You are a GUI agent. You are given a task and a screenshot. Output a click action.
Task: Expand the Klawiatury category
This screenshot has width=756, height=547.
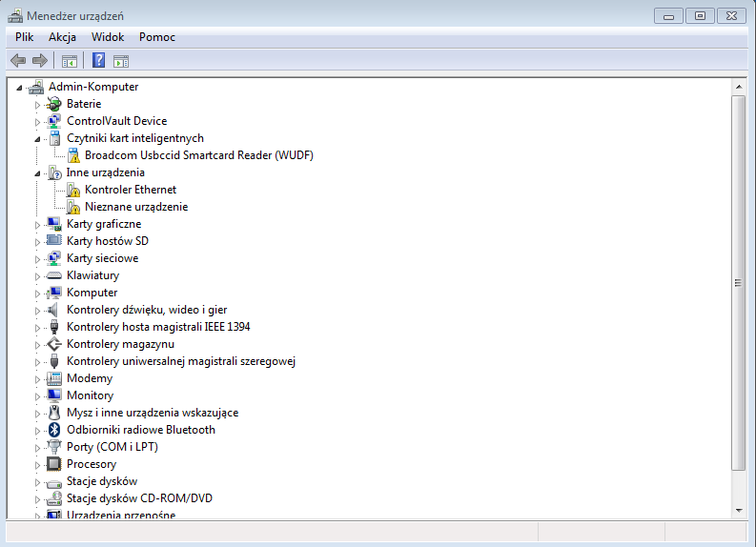(x=37, y=276)
